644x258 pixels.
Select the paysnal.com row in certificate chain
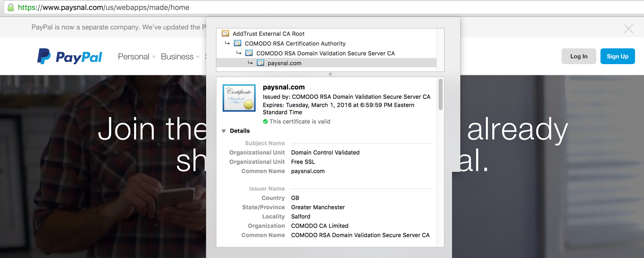tap(326, 63)
